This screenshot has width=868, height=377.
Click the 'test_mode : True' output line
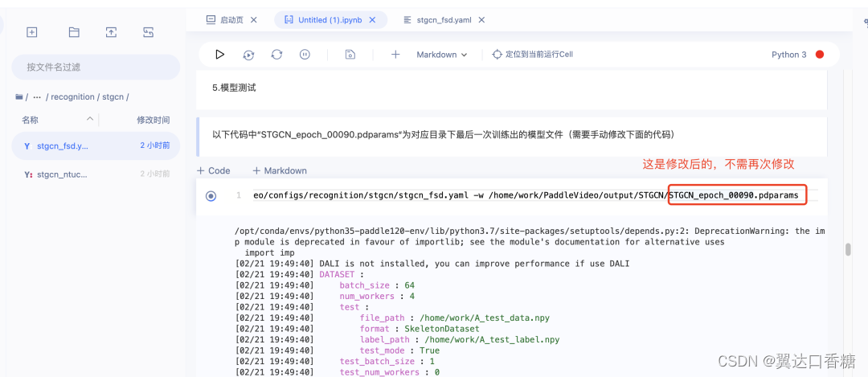click(399, 350)
